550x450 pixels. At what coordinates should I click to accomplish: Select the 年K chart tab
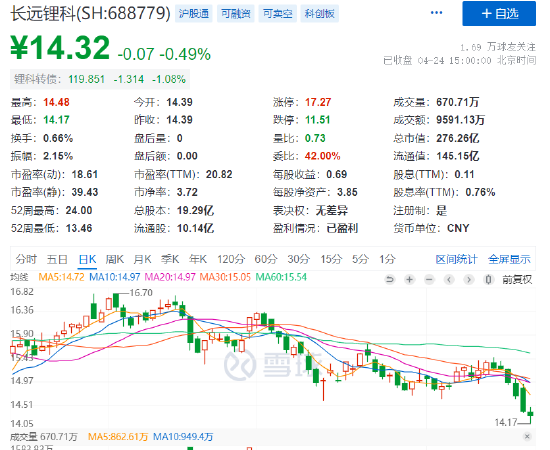click(x=197, y=260)
